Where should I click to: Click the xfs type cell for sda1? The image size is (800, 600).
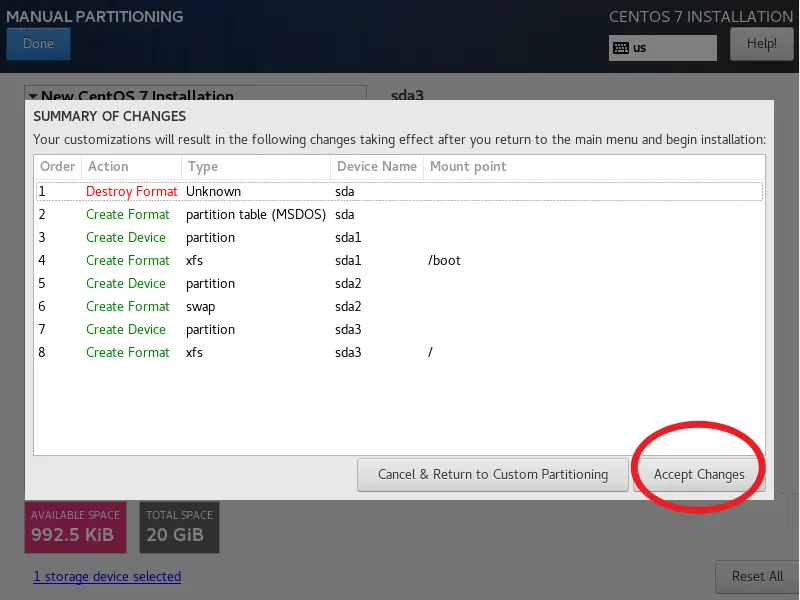194,261
